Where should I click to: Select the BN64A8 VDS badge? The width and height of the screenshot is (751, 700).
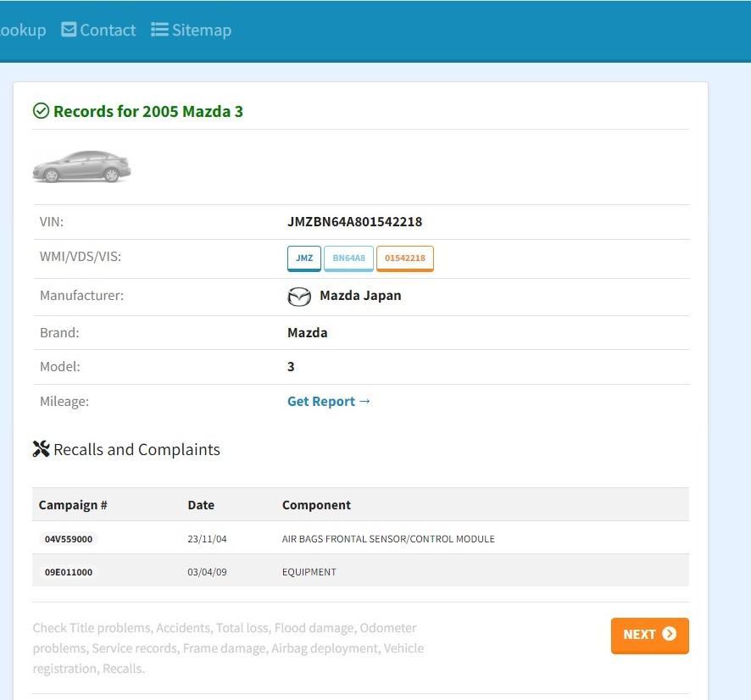tap(348, 258)
